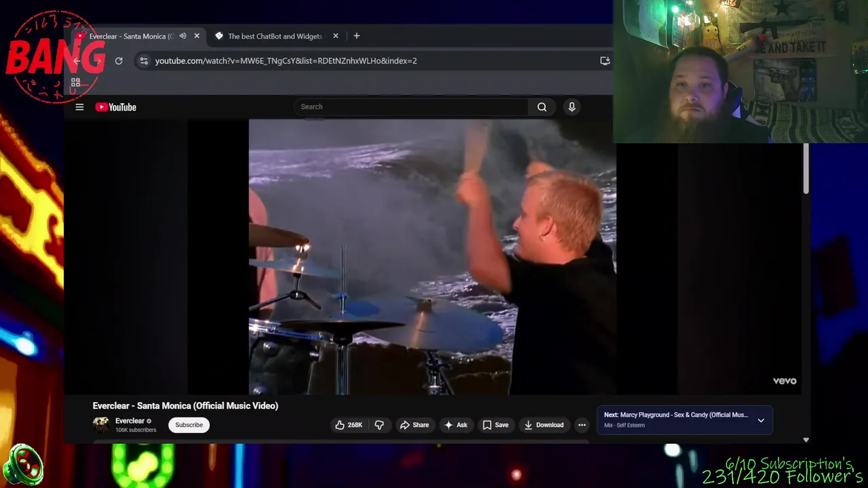The width and height of the screenshot is (868, 488).
Task: Open the Everclear channel name link
Action: click(x=130, y=421)
